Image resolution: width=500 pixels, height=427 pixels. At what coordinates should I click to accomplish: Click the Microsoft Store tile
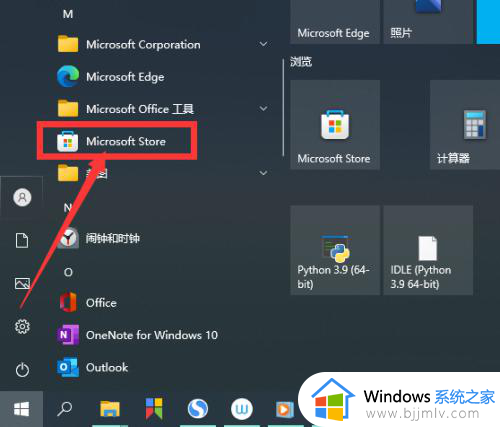click(335, 125)
